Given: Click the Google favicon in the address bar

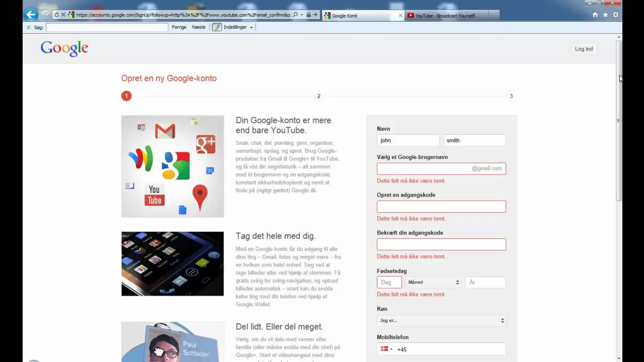Looking at the screenshot, I should 71,15.
